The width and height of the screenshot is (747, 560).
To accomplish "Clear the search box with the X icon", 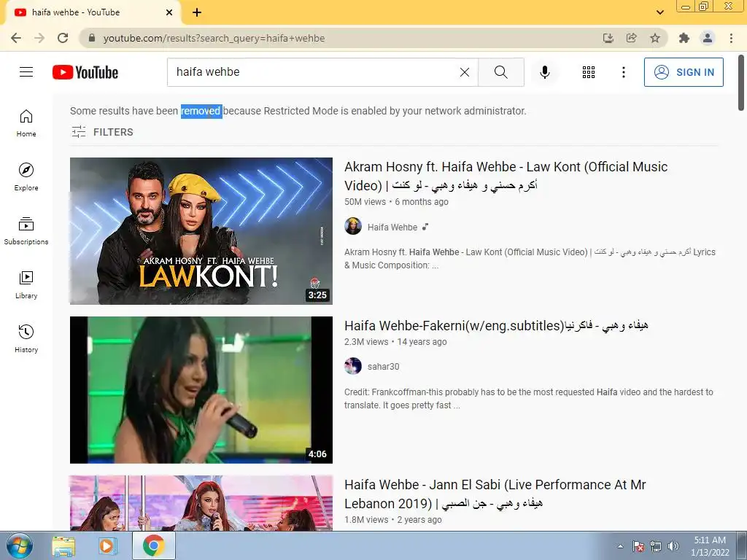I will [465, 72].
